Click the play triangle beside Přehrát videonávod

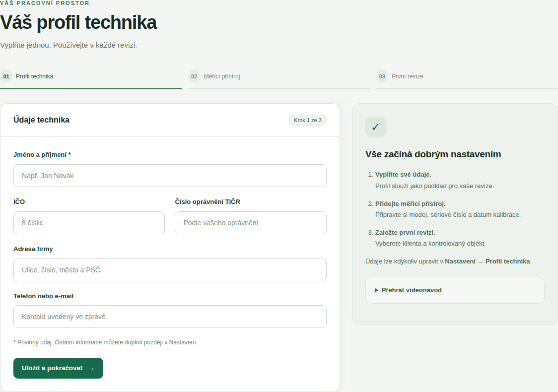[376, 290]
